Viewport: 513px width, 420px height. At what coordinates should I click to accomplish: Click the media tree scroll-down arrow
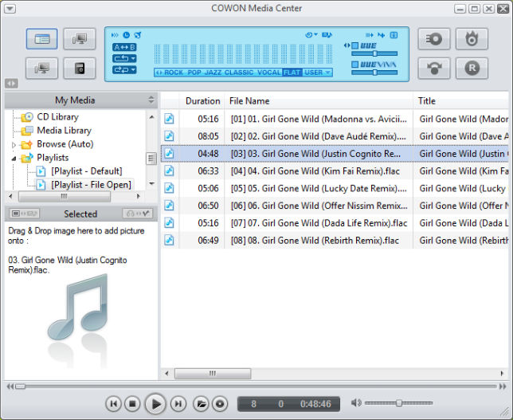pyautogui.click(x=151, y=183)
